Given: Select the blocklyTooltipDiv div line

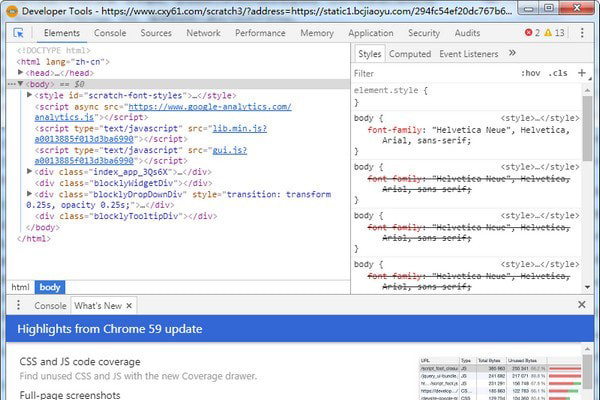Looking at the screenshot, I should (x=126, y=216).
